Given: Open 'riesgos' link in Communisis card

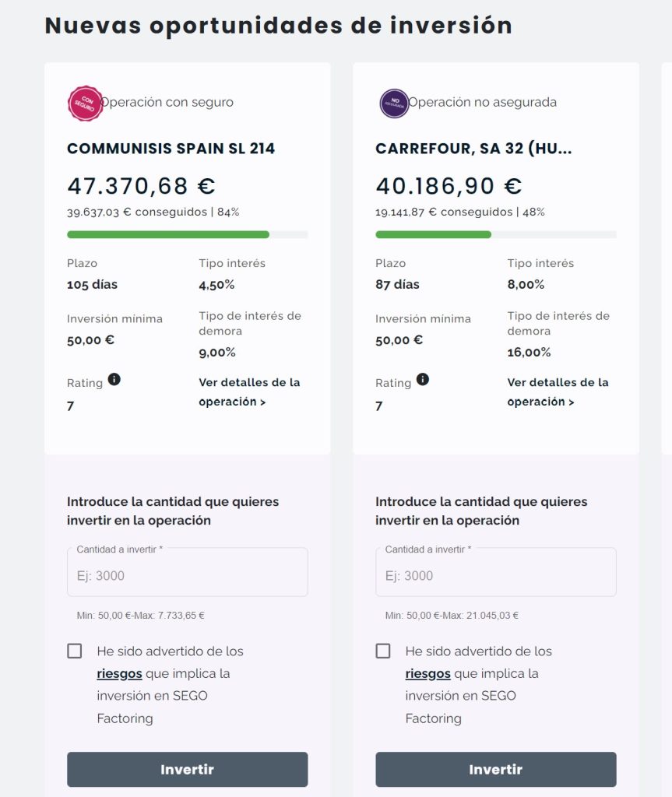Looking at the screenshot, I should click(x=119, y=674).
